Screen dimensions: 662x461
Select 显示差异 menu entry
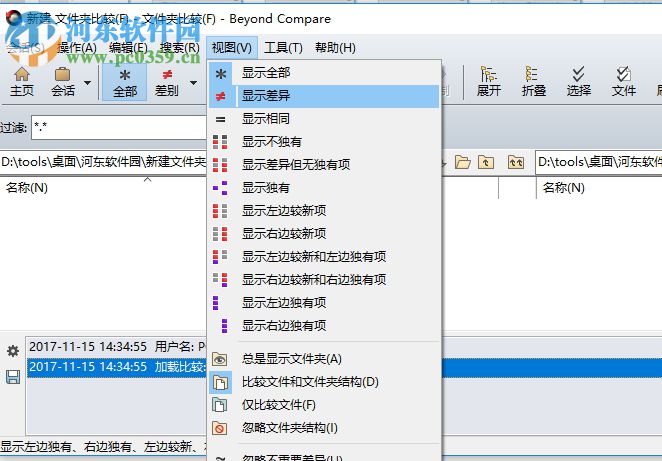click(324, 96)
